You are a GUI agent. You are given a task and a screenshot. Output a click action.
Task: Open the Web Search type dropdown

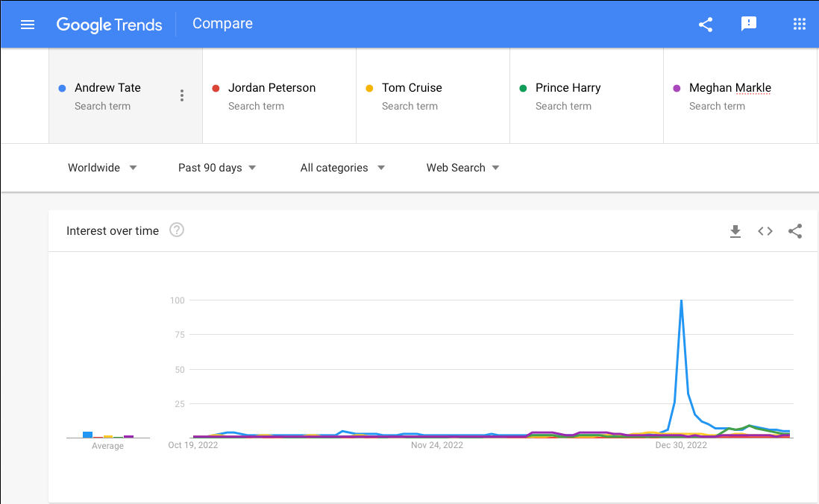[462, 168]
